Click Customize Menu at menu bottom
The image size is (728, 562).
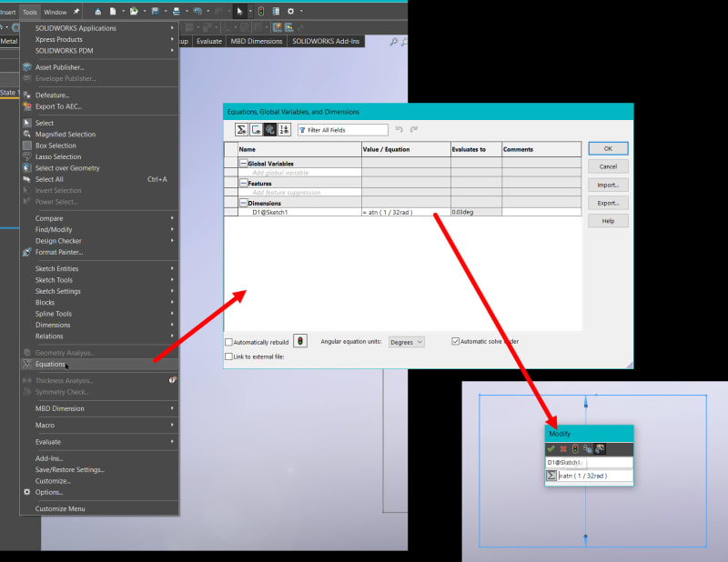point(99,508)
